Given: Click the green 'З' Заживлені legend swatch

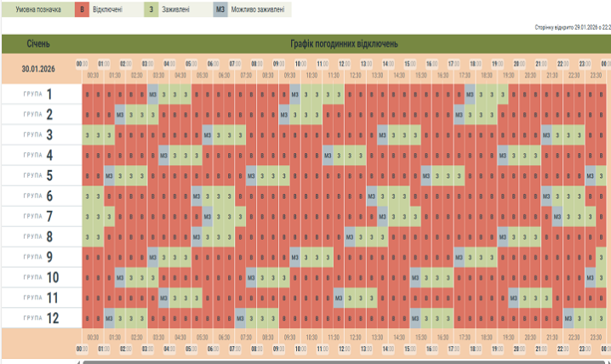Looking at the screenshot, I should (151, 9).
